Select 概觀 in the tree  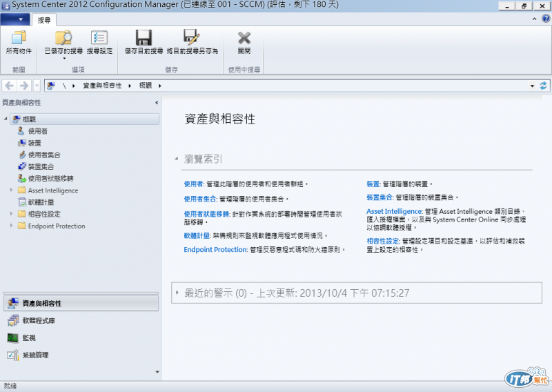pyautogui.click(x=84, y=119)
